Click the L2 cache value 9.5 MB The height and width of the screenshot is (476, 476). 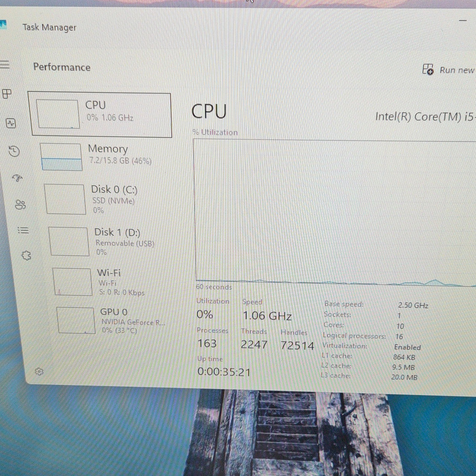(403, 367)
